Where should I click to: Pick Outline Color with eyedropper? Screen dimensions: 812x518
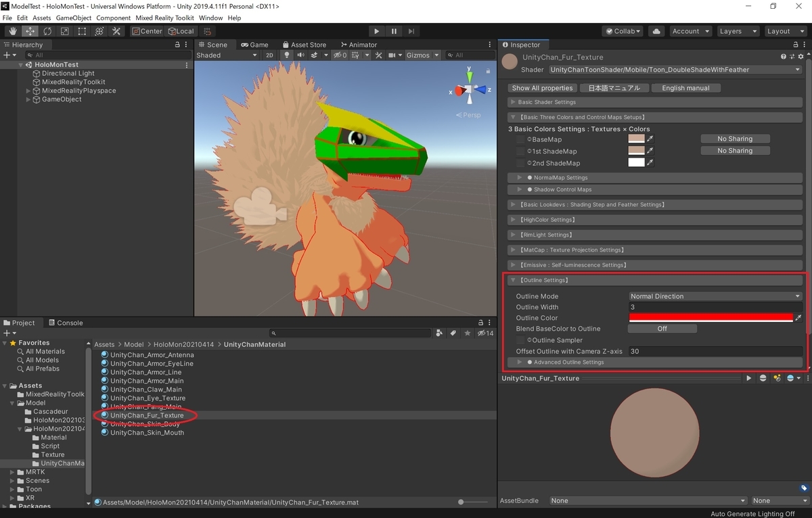(798, 318)
